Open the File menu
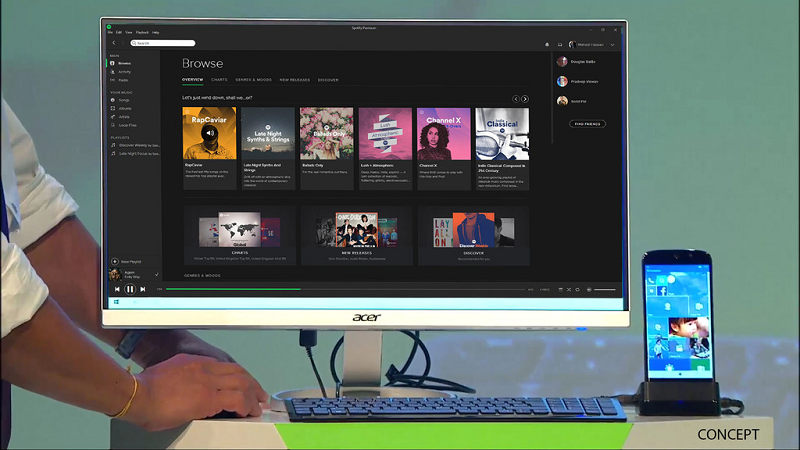This screenshot has height=450, width=800. pos(110,32)
